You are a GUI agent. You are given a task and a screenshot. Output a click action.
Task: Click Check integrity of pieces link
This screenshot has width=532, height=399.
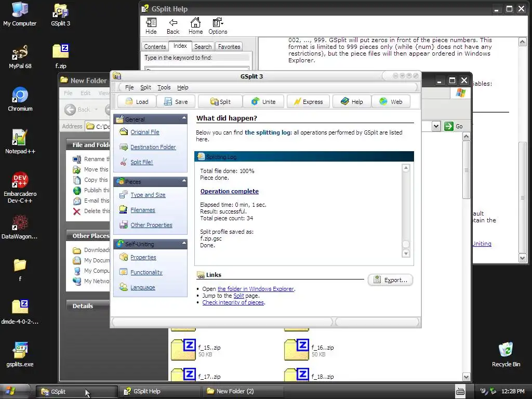233,303
